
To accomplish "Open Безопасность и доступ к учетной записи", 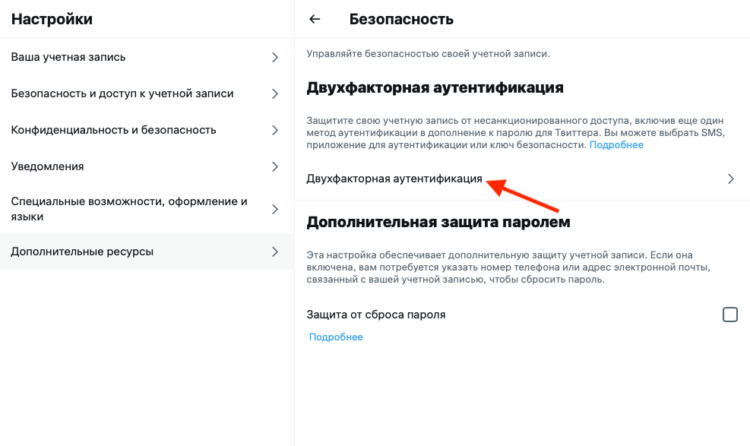I will [122, 93].
